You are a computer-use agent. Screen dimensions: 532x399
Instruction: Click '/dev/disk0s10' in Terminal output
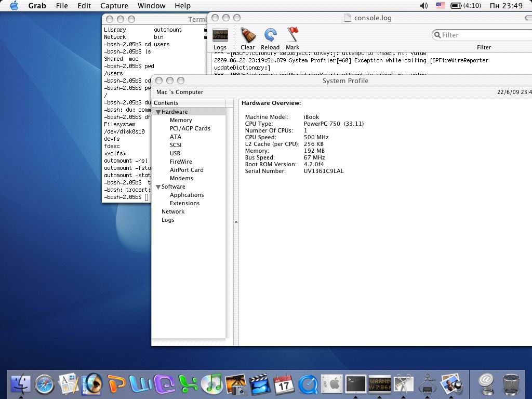[124, 131]
